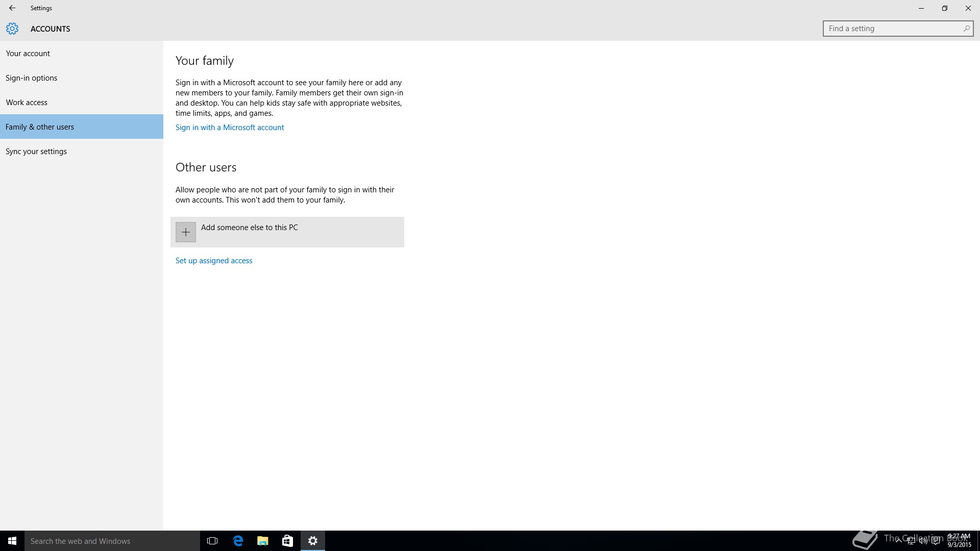Click the Set up assigned access link
The width and height of the screenshot is (980, 551).
[x=214, y=261]
